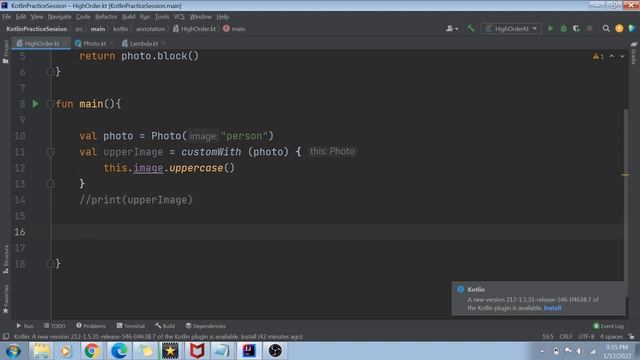Viewport: 640px width, 360px height.
Task: Place cursor on empty line 16
Action: coord(337,232)
